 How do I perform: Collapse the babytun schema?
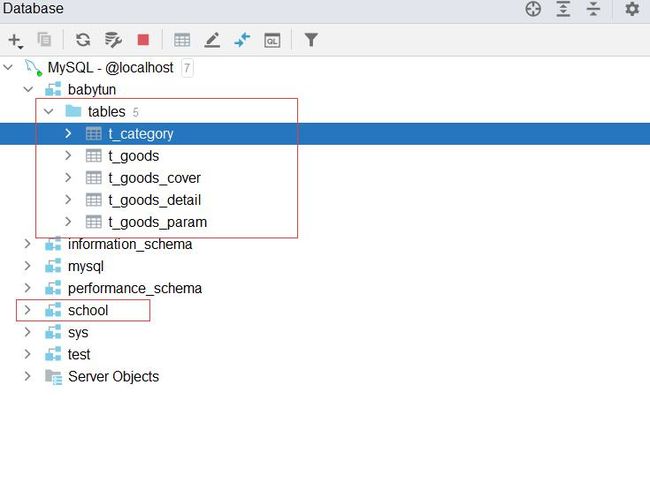click(x=28, y=89)
